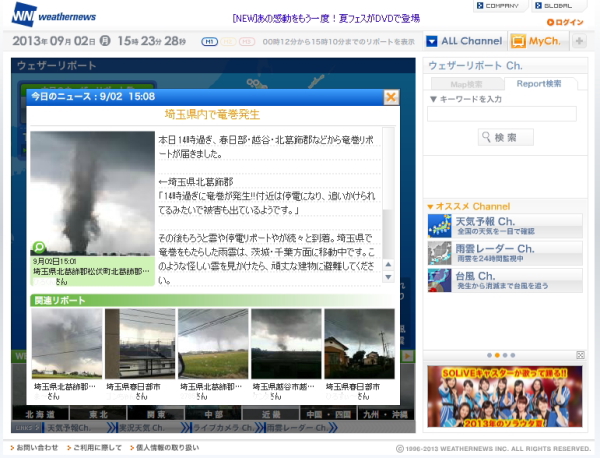This screenshot has width=600, height=458.
Task: Click the weathernews logo
Action: pyautogui.click(x=50, y=15)
